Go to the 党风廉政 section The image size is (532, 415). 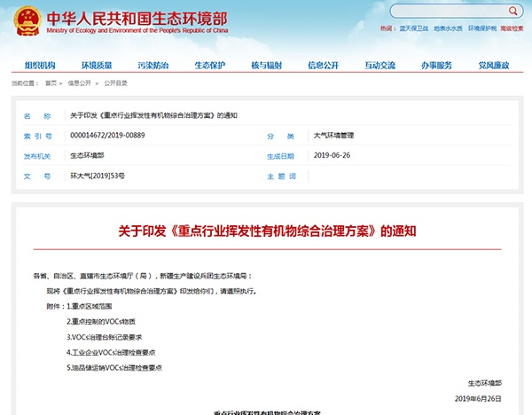(493, 66)
